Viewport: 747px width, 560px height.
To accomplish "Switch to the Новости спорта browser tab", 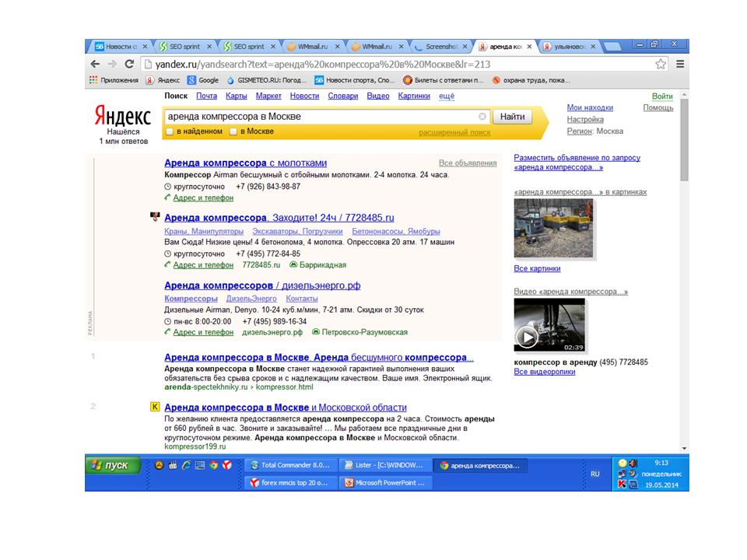I will (121, 46).
